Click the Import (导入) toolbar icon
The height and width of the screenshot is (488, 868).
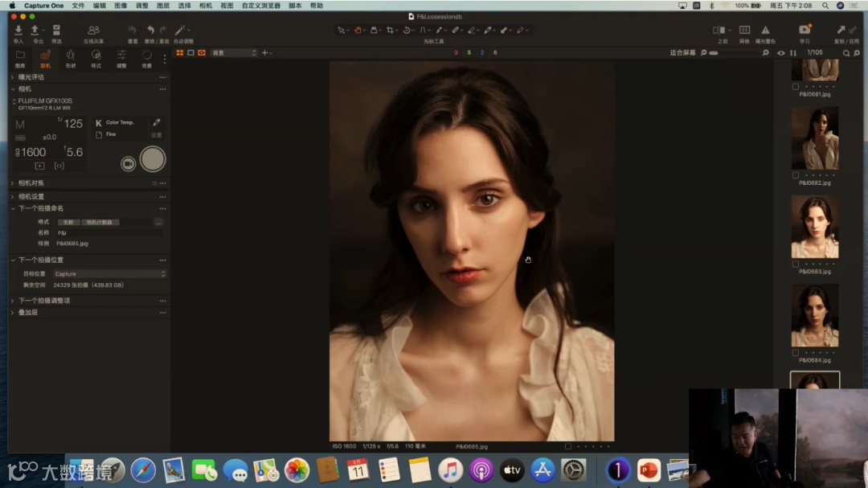[x=18, y=31]
